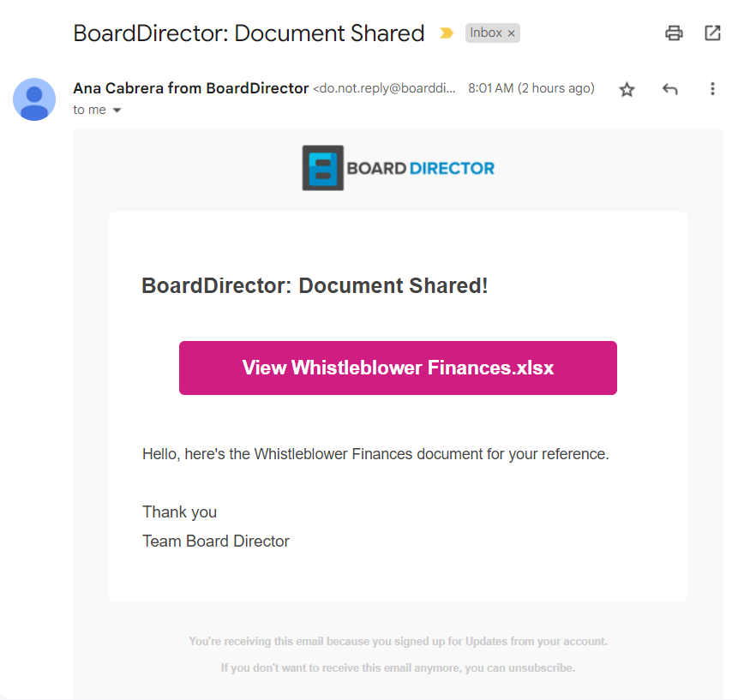Open the email in a new window
738x700 pixels.
point(712,33)
